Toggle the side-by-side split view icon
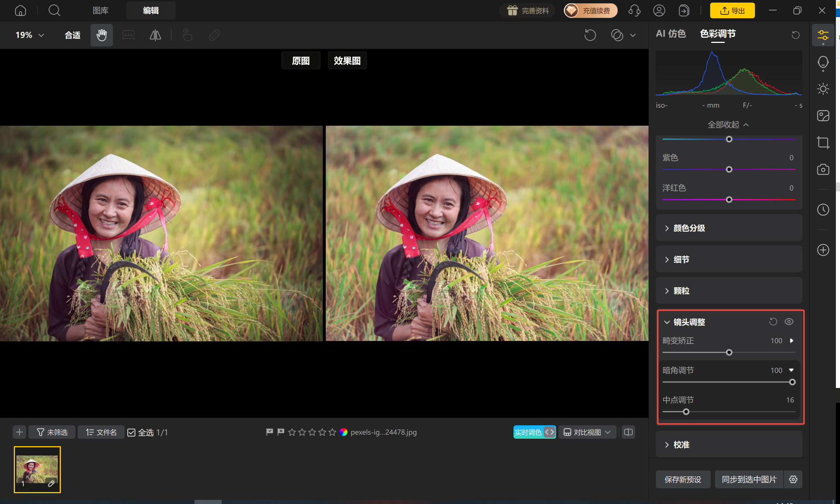This screenshot has height=504, width=840. pos(628,432)
